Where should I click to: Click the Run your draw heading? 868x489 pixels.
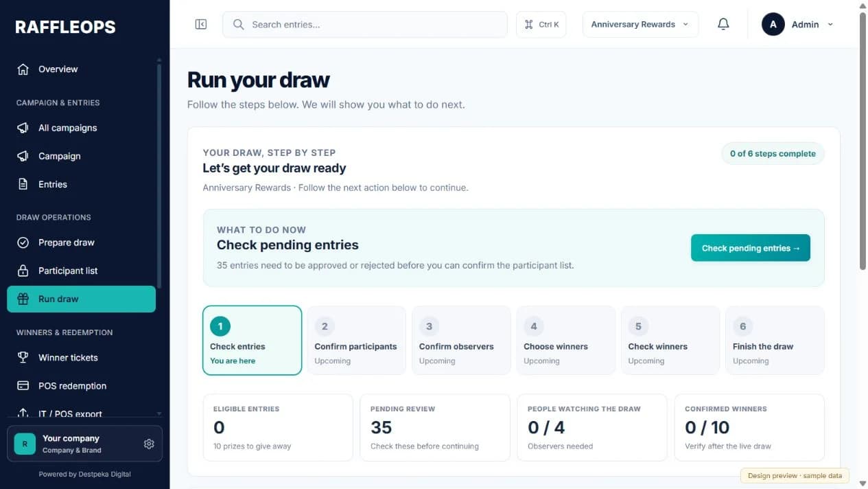pos(259,80)
